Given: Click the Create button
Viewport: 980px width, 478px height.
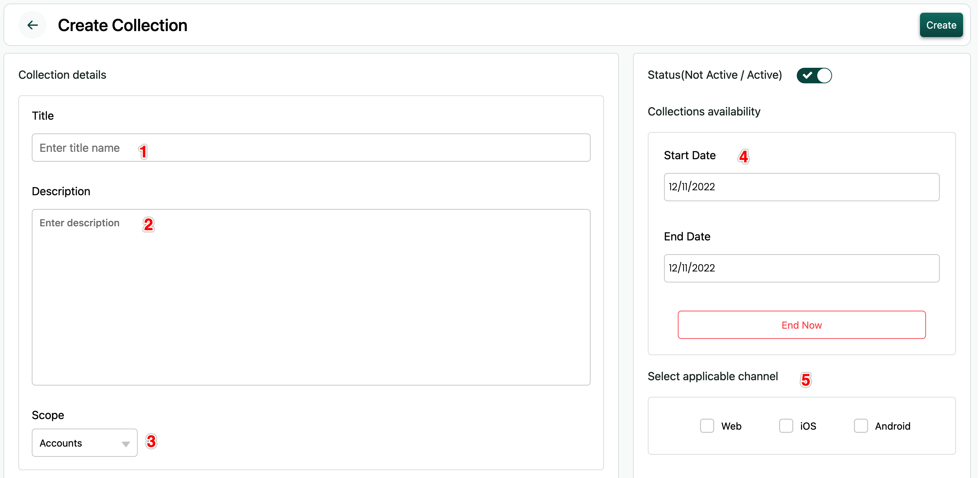Looking at the screenshot, I should [x=941, y=25].
